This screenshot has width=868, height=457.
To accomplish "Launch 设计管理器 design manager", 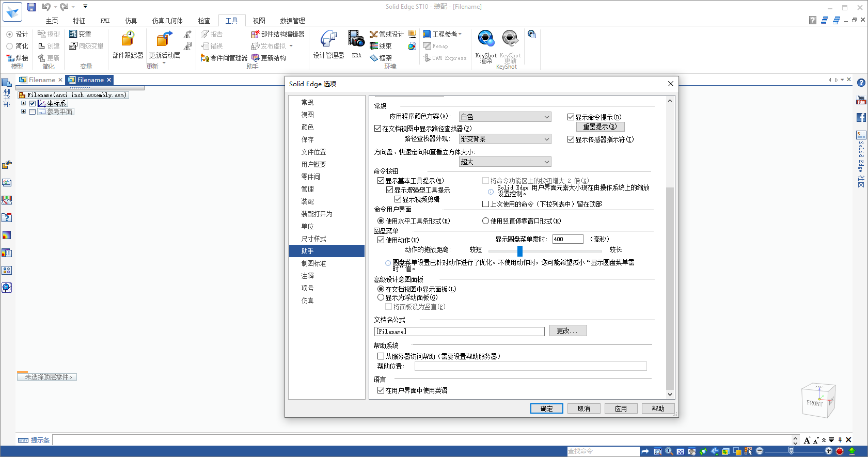I will [x=328, y=45].
